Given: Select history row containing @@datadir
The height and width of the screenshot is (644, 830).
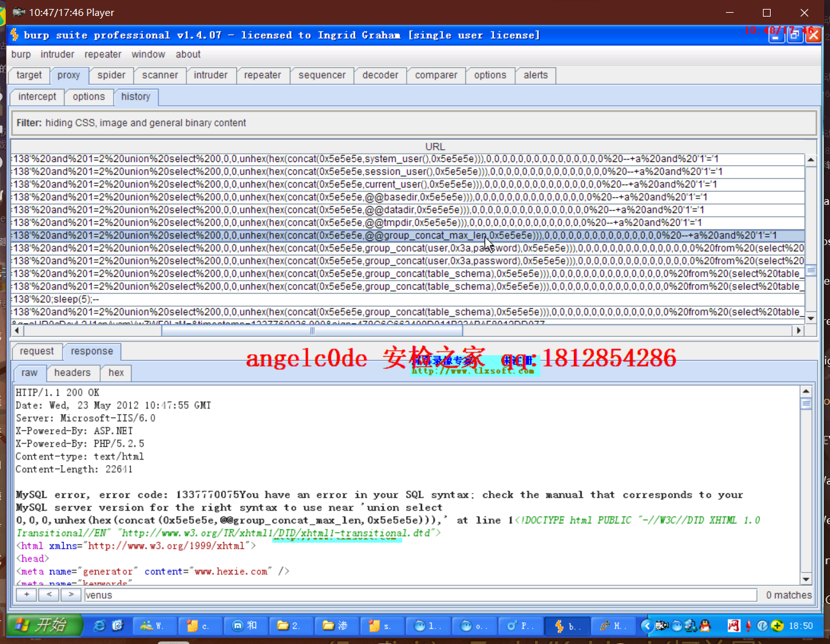Looking at the screenshot, I should pyautogui.click(x=408, y=210).
